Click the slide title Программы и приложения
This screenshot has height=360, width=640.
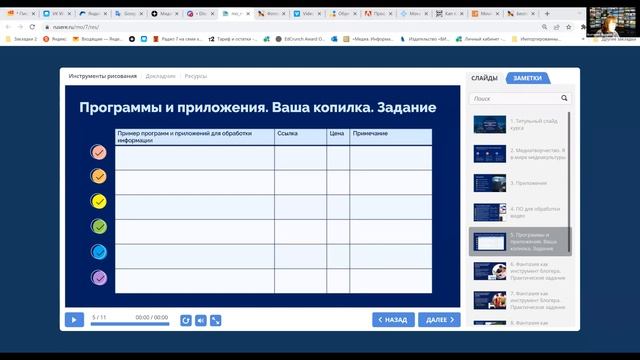coord(258,107)
